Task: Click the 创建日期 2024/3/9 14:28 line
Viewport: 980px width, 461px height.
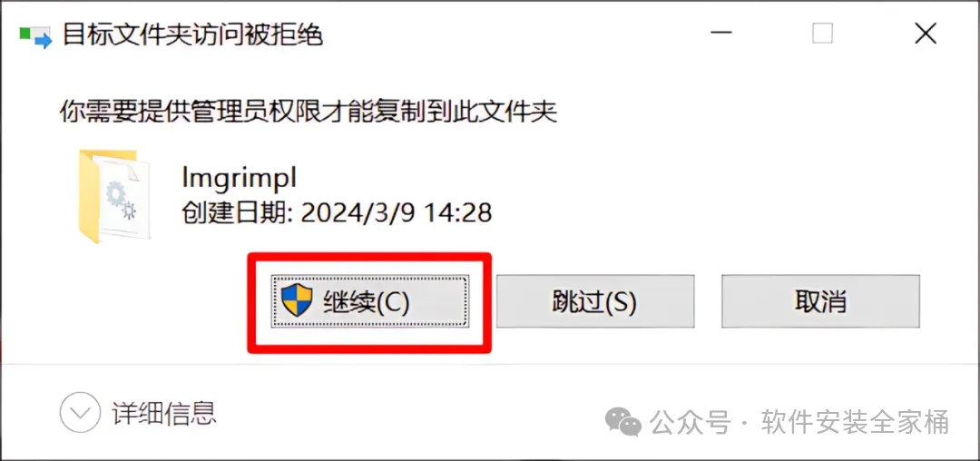Action: coord(337,212)
